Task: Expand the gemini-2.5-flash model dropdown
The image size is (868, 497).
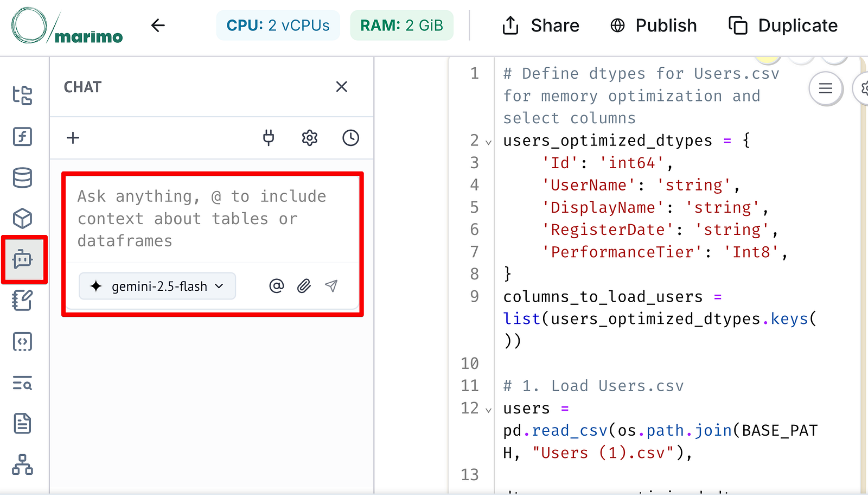Action: (157, 286)
